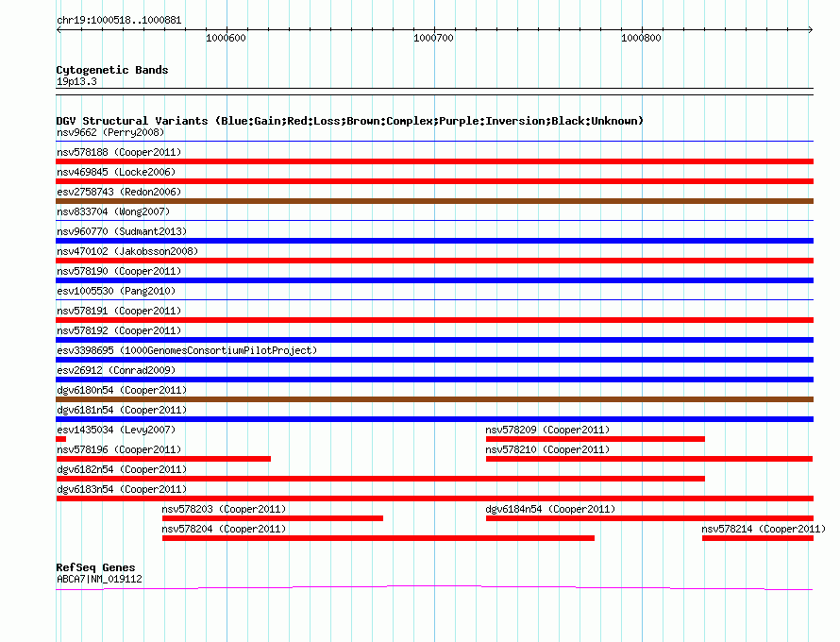Open the nsv578190 (Cooper2011) variant label
The height and width of the screenshot is (642, 840).
tap(119, 271)
